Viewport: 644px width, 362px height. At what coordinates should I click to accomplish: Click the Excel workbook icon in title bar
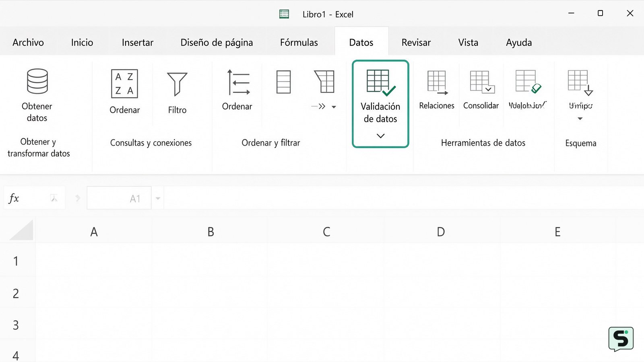tap(284, 14)
